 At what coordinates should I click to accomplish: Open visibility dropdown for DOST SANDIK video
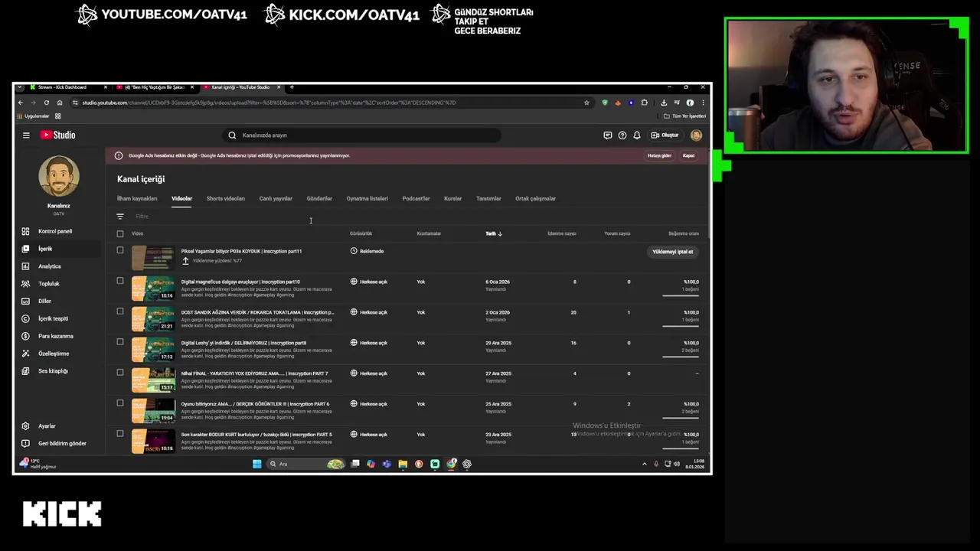369,312
